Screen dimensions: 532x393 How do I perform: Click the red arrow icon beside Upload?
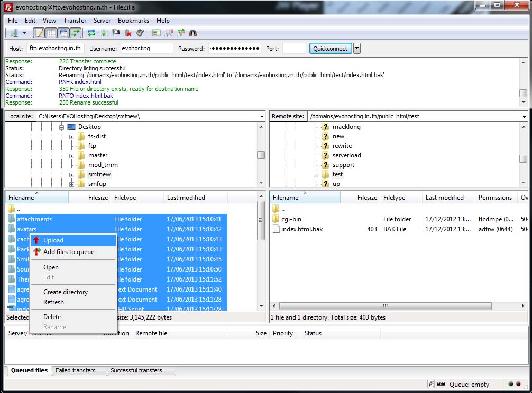point(36,240)
